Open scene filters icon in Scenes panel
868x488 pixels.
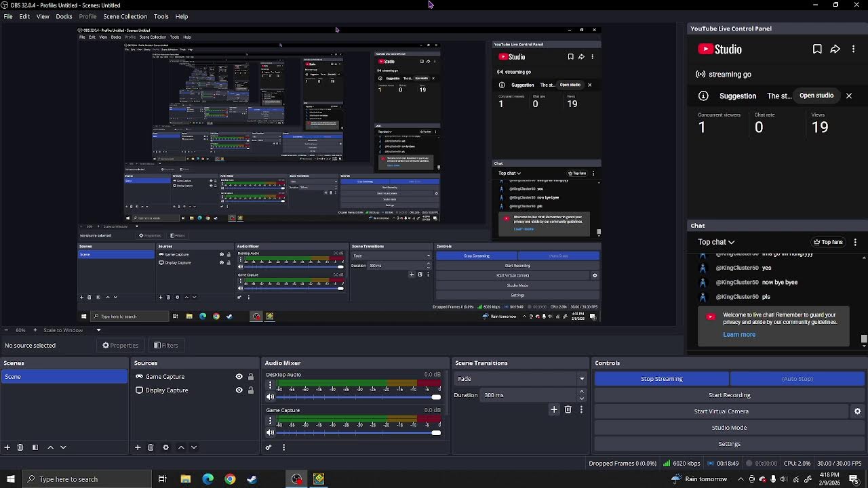[35, 447]
